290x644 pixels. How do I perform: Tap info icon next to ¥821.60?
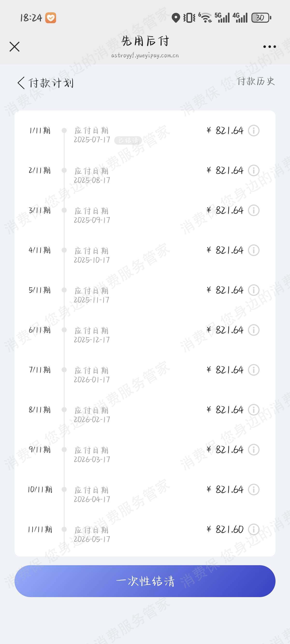tap(254, 529)
